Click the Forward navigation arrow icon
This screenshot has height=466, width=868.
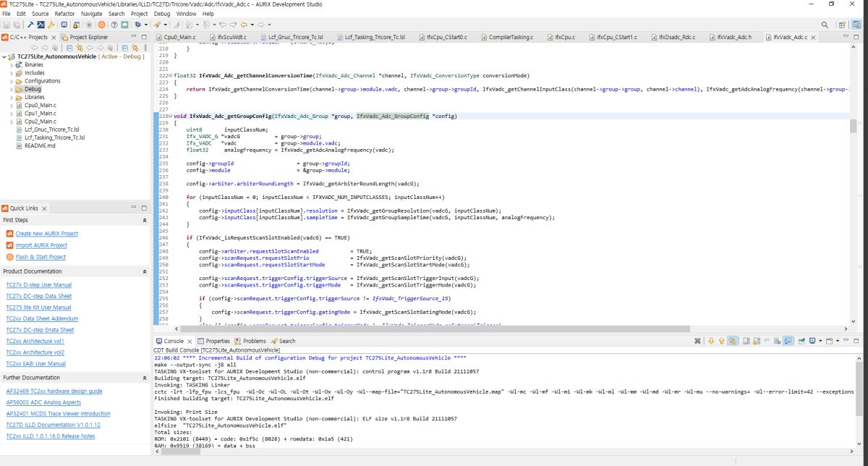(260, 25)
